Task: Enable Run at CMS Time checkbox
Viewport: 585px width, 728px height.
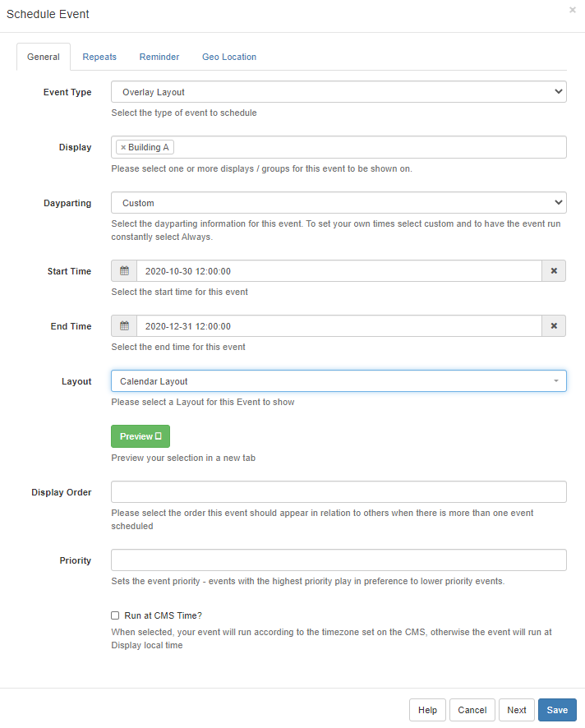Action: coord(115,615)
